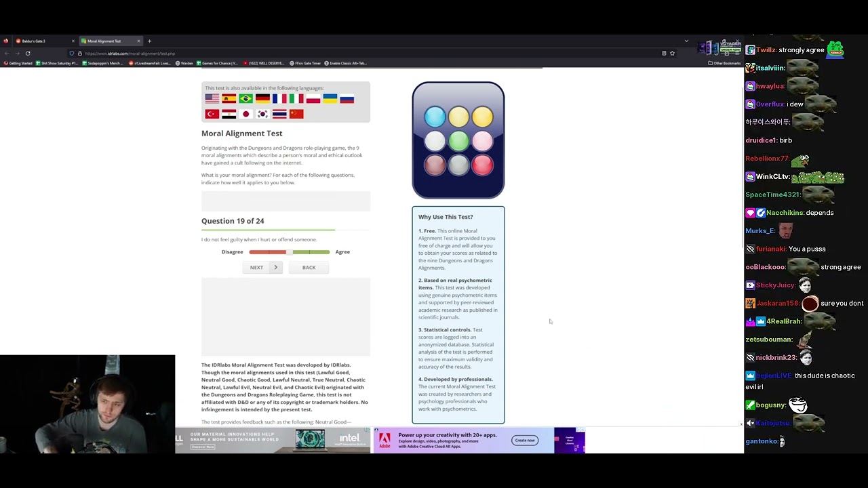The image size is (868, 488).
Task: Click the Adobe ad Create now button
Action: pos(525,441)
